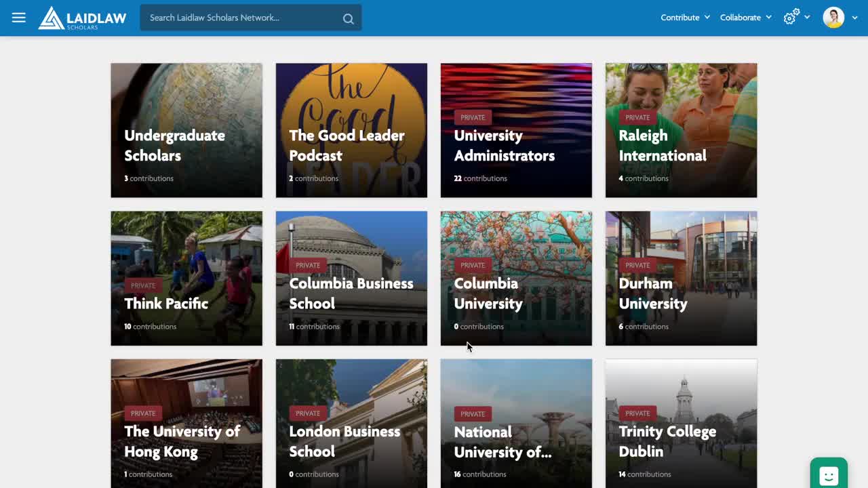
Task: Open the settings gear icon
Action: (790, 18)
